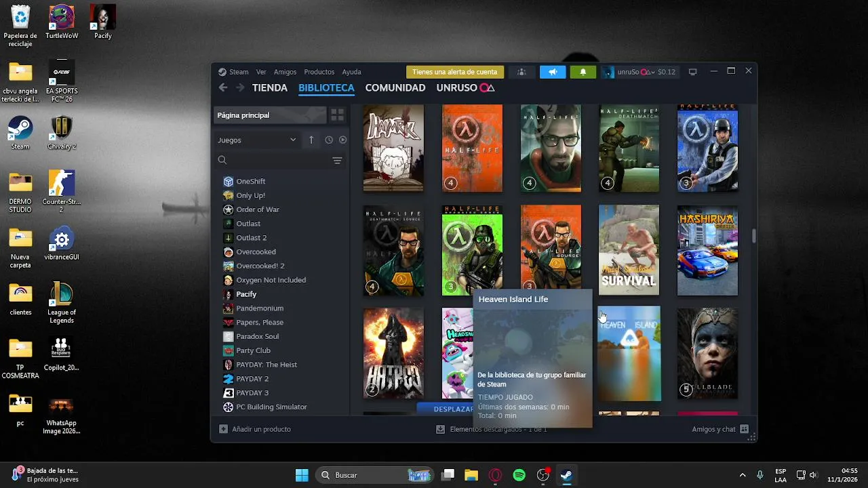Open the Heaven Island game cover
Viewport: 868px width, 488px height.
coord(629,354)
